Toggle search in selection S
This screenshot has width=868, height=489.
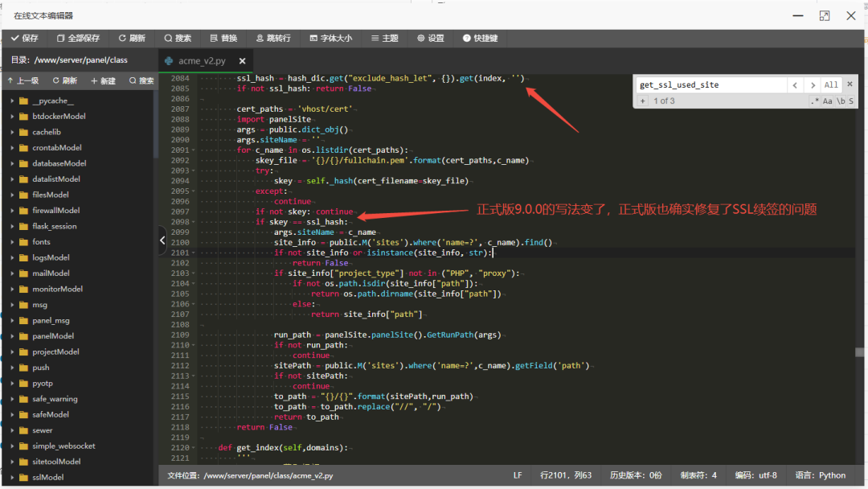tap(851, 101)
